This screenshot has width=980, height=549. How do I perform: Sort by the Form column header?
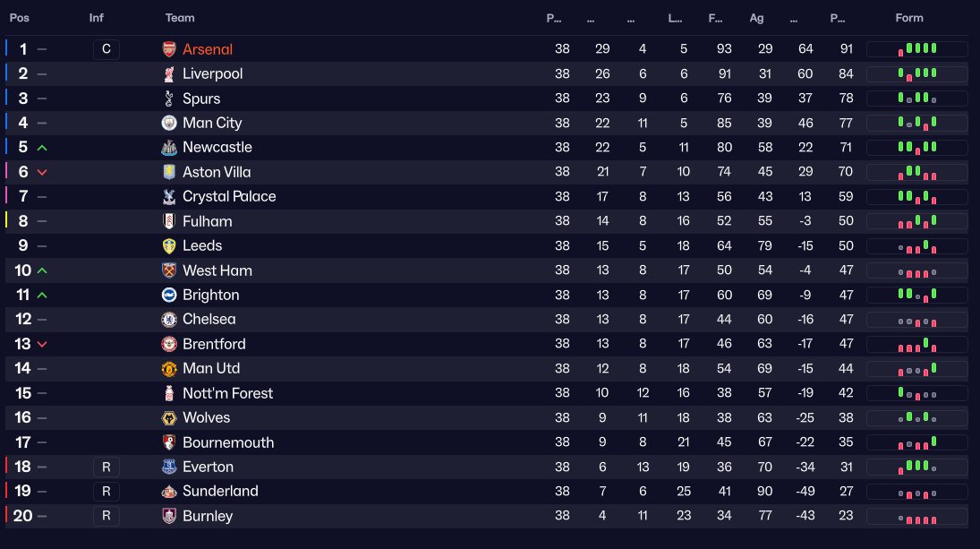point(909,18)
